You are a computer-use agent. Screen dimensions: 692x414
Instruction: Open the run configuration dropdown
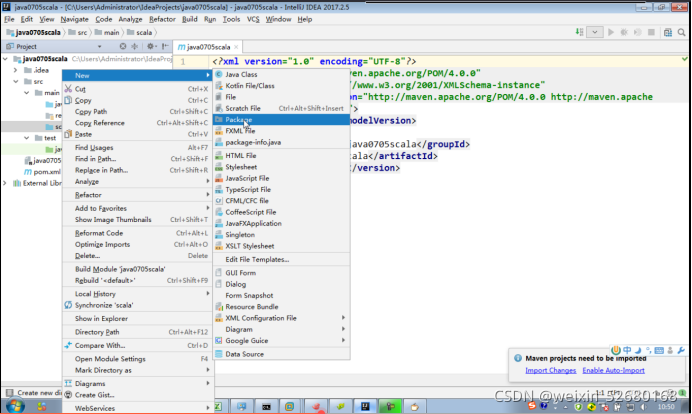point(595,32)
